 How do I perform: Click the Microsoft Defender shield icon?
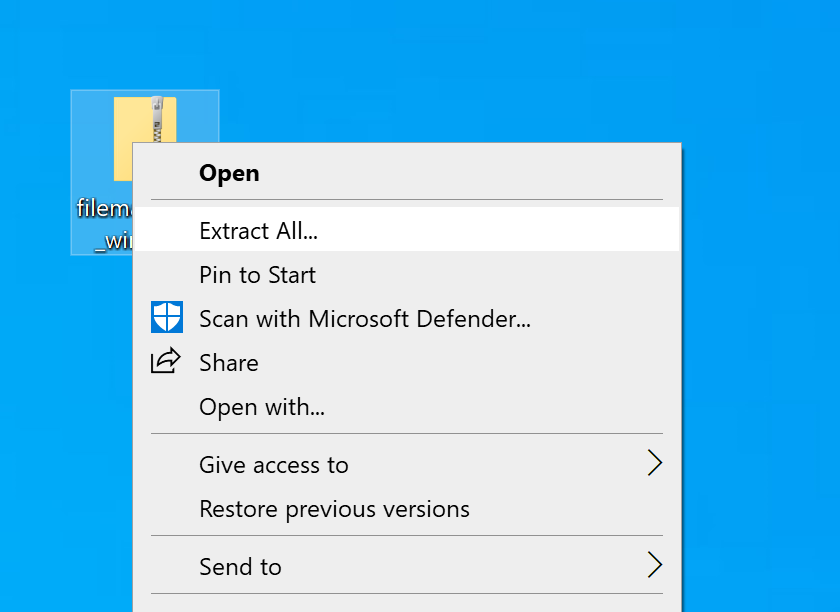click(166, 318)
